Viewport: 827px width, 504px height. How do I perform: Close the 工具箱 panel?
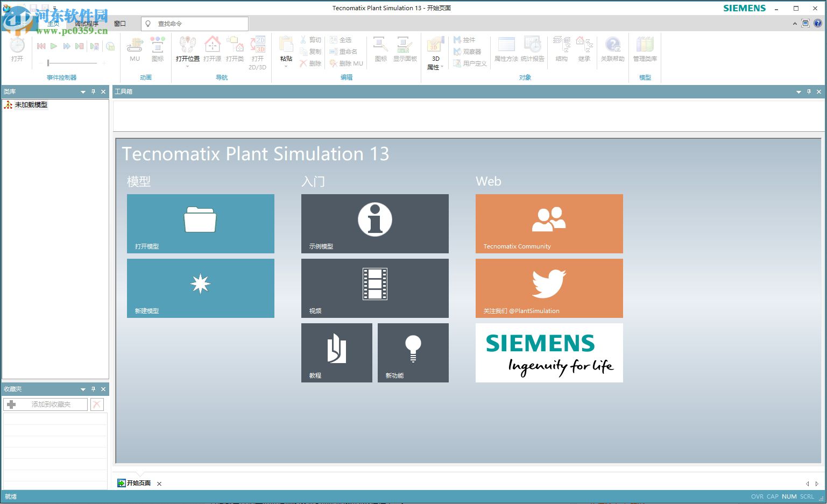pyautogui.click(x=819, y=92)
